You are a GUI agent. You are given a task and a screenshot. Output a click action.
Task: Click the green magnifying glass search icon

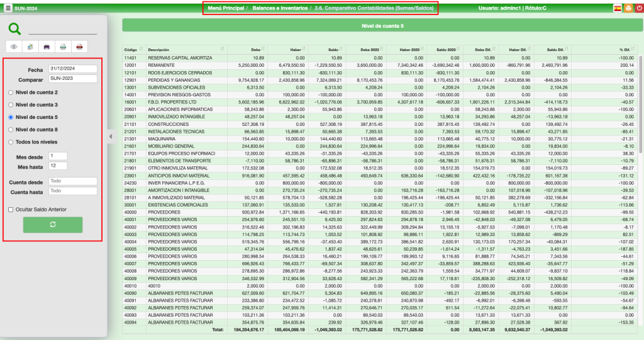click(15, 28)
